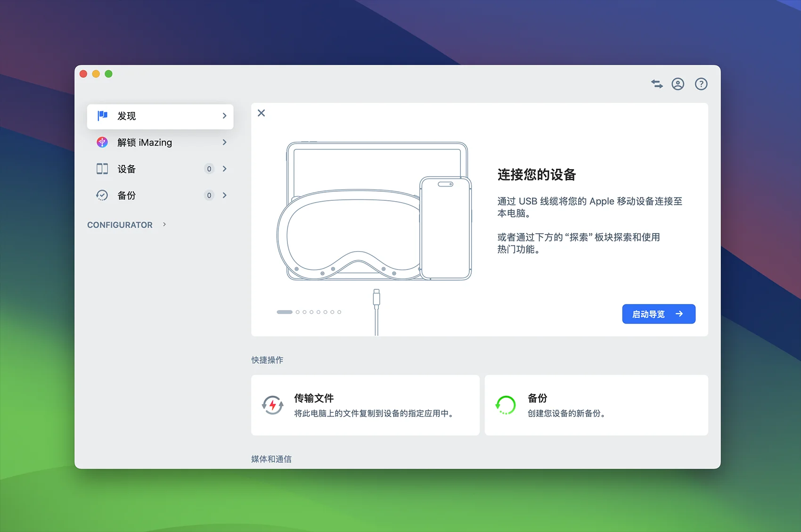Click the 连接您的设备 heading text

pyautogui.click(x=537, y=175)
